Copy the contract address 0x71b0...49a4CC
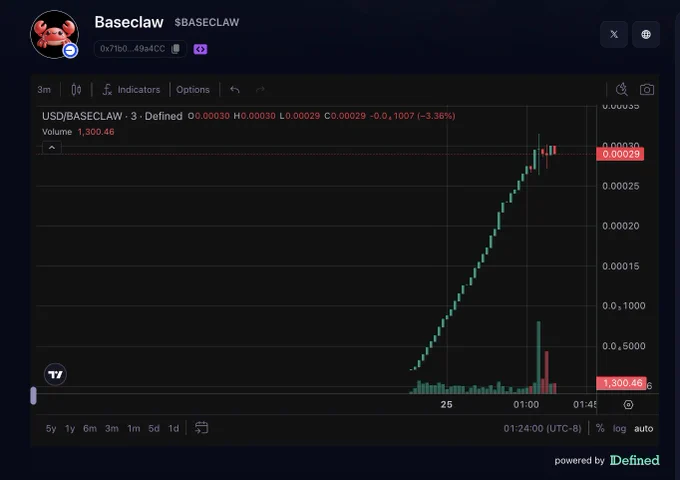 pyautogui.click(x=176, y=49)
